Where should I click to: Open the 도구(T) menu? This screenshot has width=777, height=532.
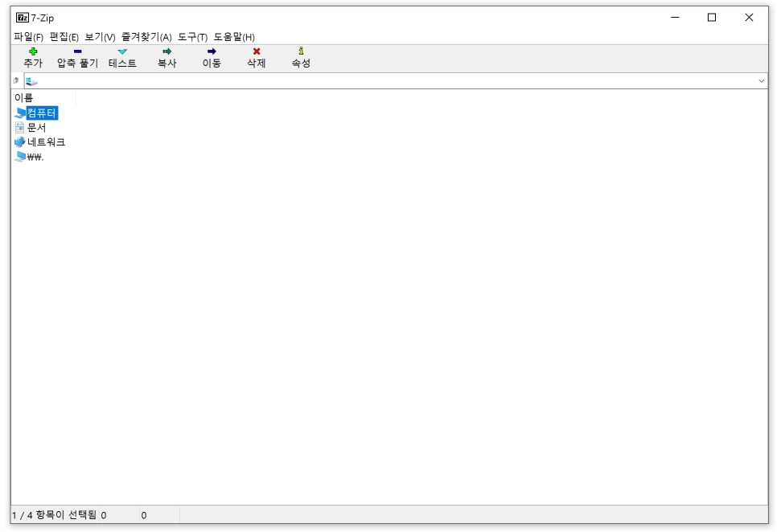pos(193,37)
